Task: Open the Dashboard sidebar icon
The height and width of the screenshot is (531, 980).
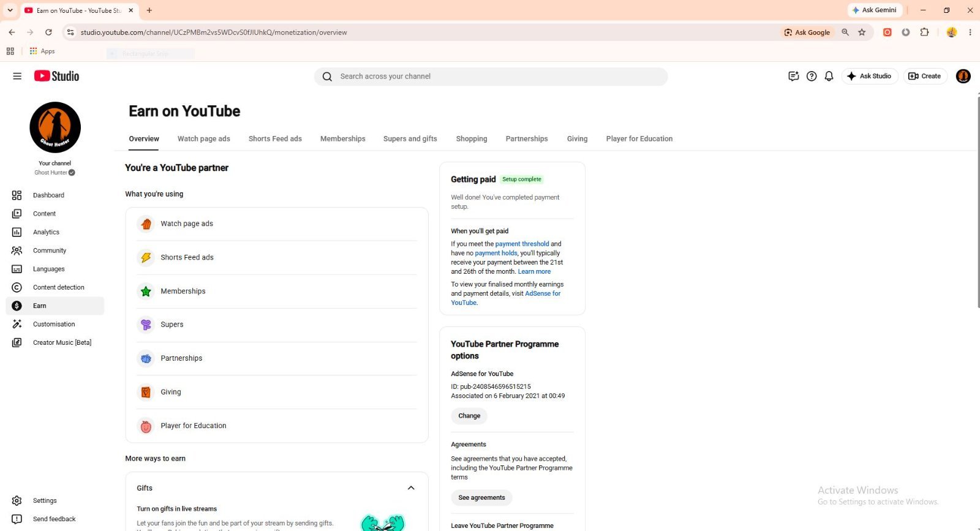Action: point(17,195)
